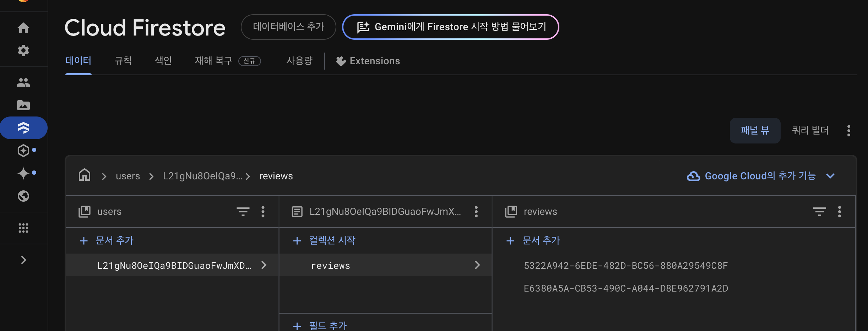Image resolution: width=868 pixels, height=331 pixels.
Task: Open the sparkle star icon in sidebar
Action: click(x=23, y=173)
